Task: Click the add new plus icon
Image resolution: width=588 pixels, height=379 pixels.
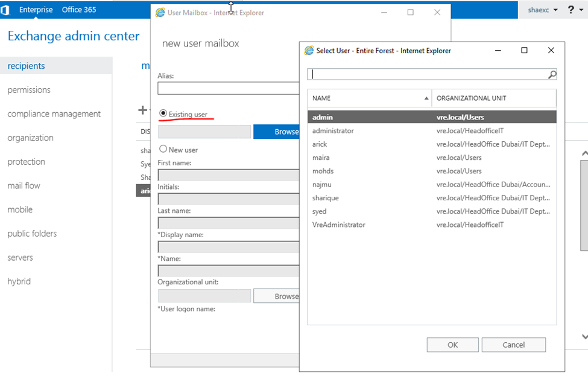Action: [x=143, y=110]
